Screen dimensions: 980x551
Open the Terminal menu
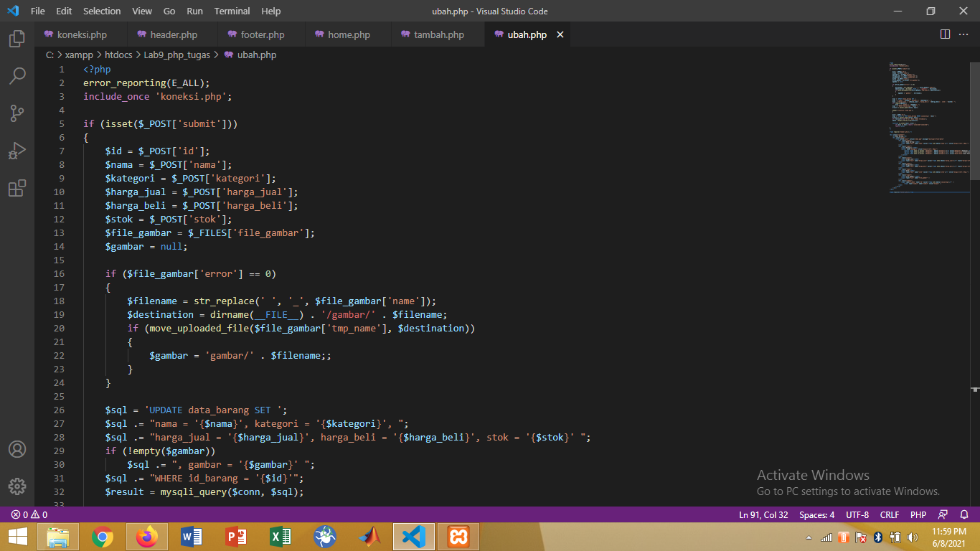pos(232,11)
